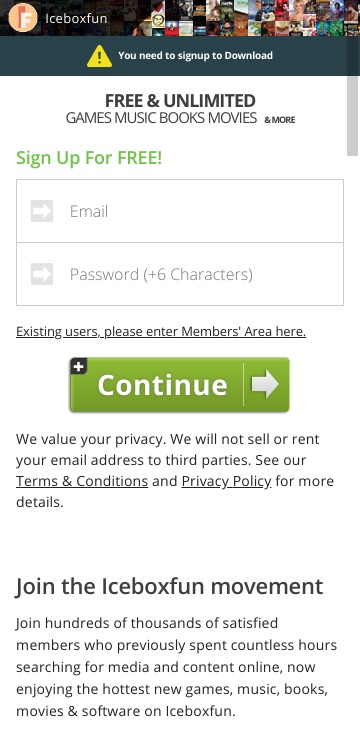This screenshot has height=740, width=360.
Task: Click the page scrollbar thumb
Action: pos(353,116)
